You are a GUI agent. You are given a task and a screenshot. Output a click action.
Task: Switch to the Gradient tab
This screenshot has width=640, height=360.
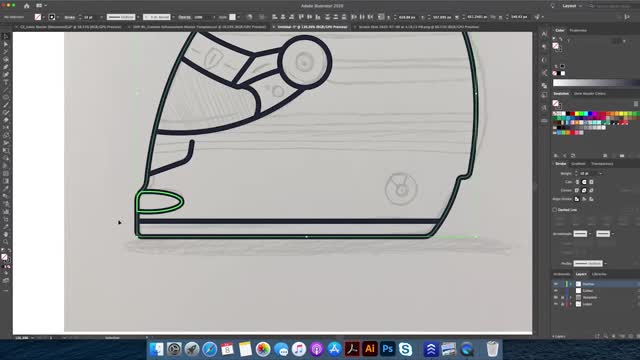pos(578,164)
